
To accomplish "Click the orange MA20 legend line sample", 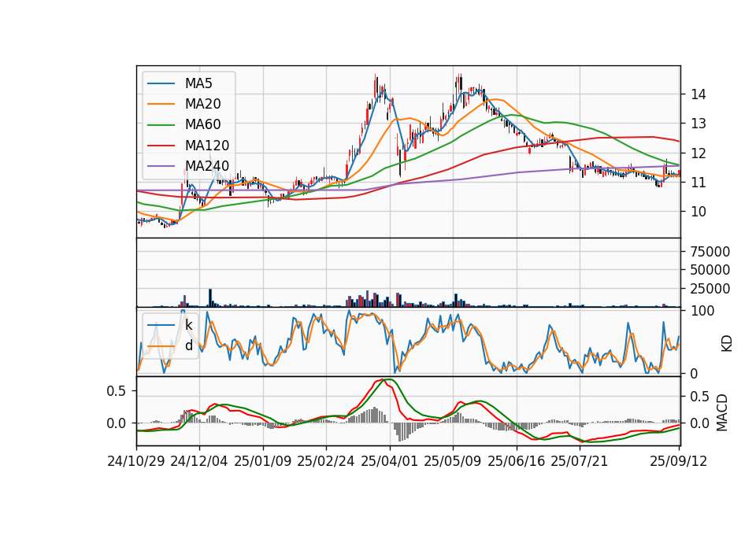I will coord(161,104).
